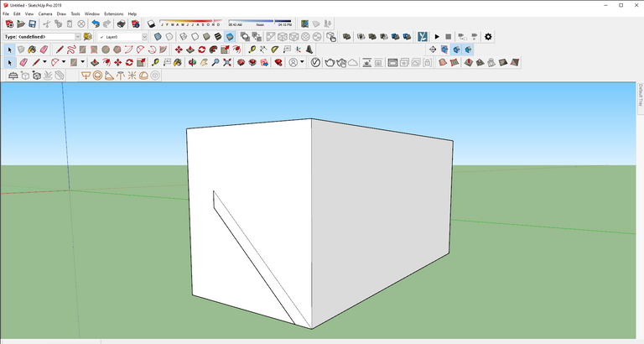Open the Extensions menu
Image resolution: width=644 pixels, height=344 pixels.
click(112, 14)
